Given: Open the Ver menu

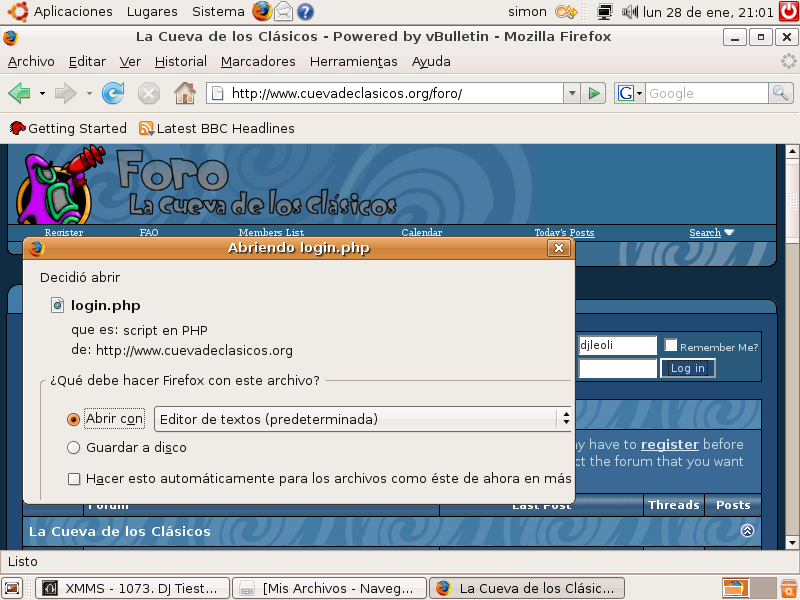Looking at the screenshot, I should pos(130,62).
